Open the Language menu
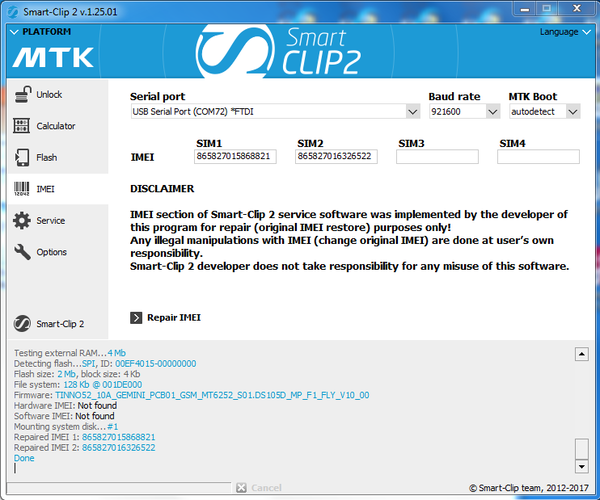The width and height of the screenshot is (600, 500). (x=559, y=31)
